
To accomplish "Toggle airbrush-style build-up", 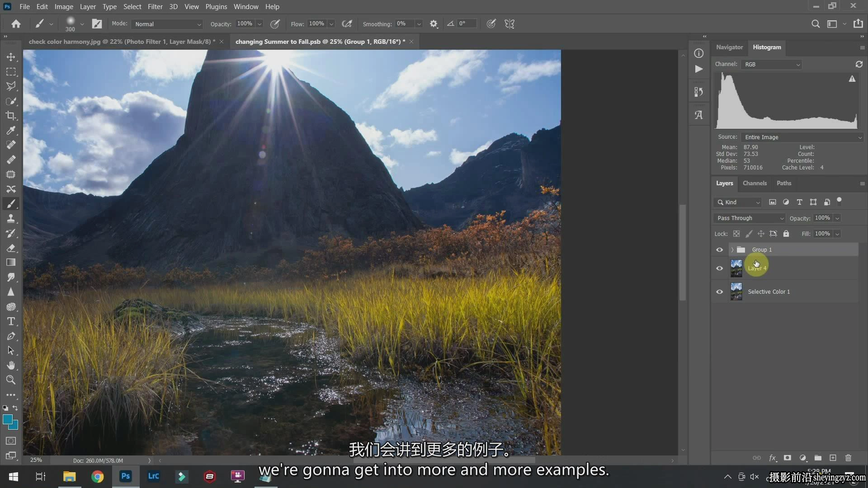I will click(x=347, y=24).
